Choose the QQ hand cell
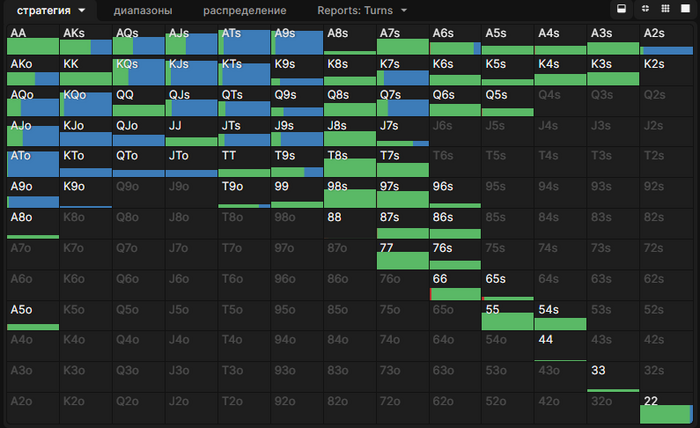This screenshot has width=700, height=428. tap(137, 102)
